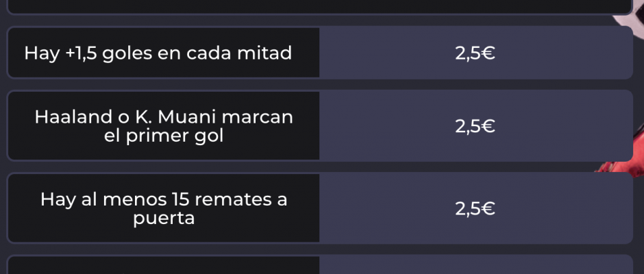Click the word 'puerta' in the shots bet

(163, 219)
